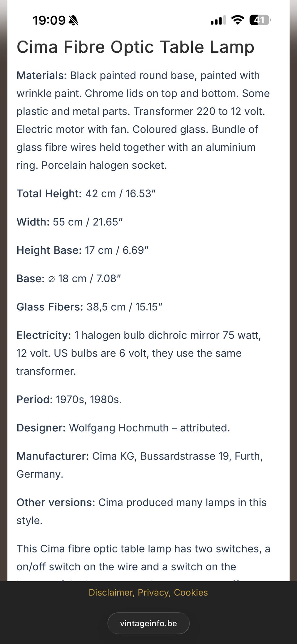
Task: Tap the Total Height label
Action: pos(49,194)
